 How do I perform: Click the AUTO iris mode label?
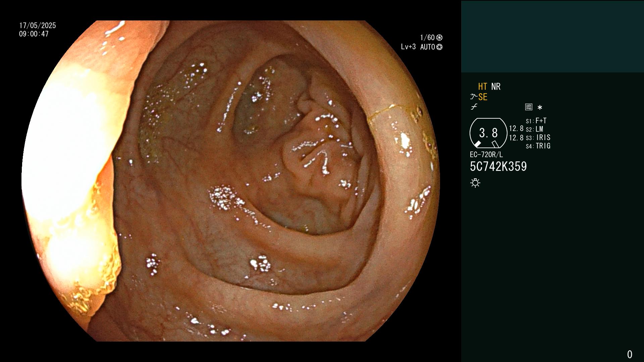pos(428,47)
